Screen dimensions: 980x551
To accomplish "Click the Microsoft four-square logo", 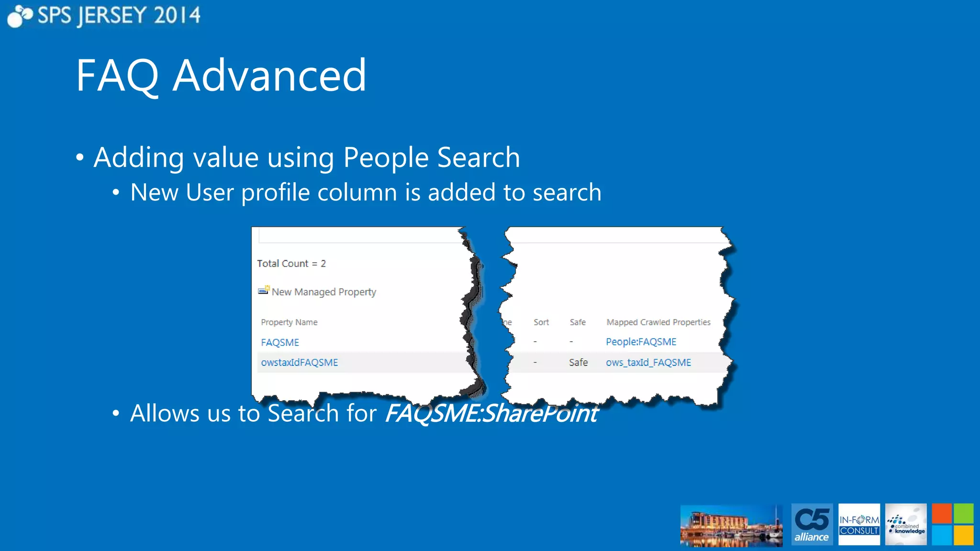I will coord(953,524).
